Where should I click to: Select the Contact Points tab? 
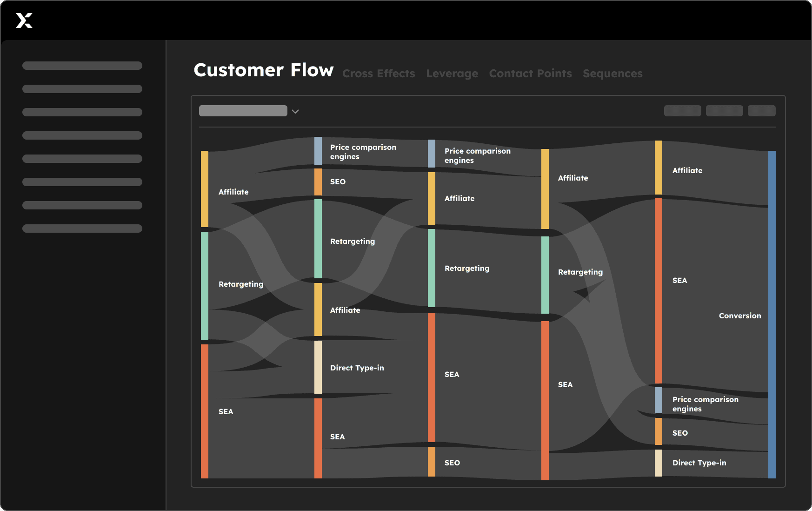pyautogui.click(x=530, y=74)
